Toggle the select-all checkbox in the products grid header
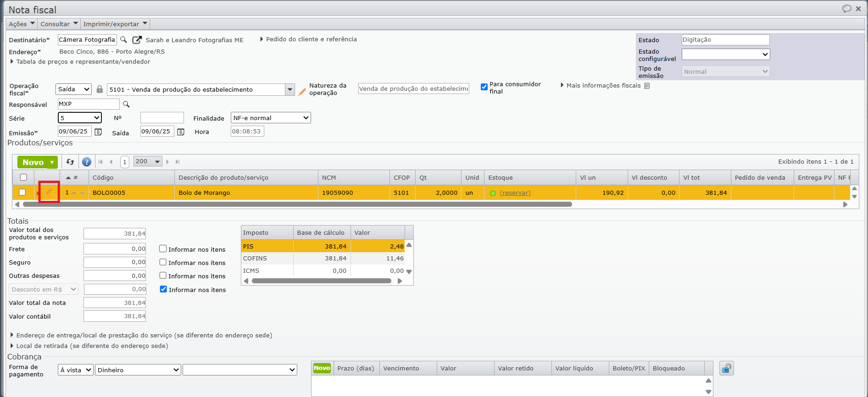The width and height of the screenshot is (868, 397). (23, 177)
